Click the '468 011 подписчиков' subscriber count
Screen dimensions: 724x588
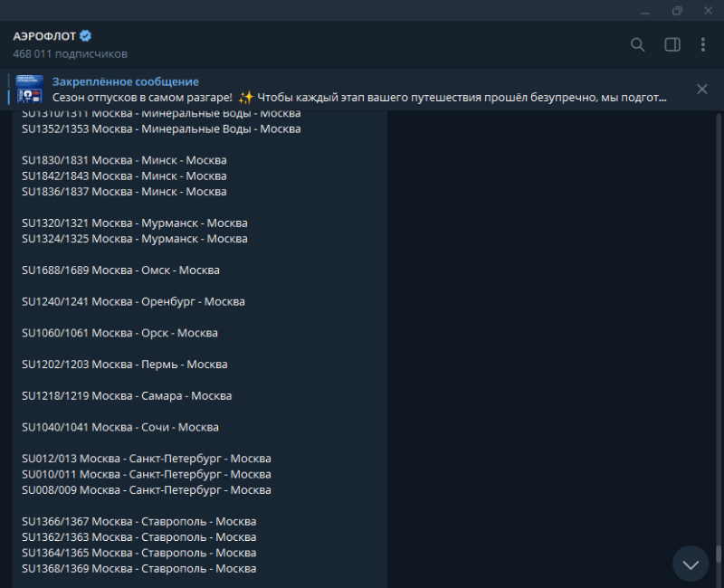pos(71,54)
